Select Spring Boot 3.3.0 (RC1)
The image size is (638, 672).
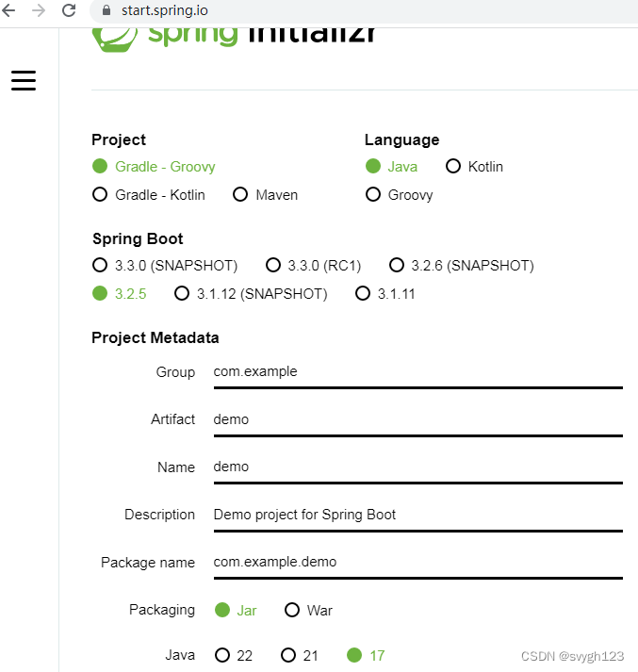click(x=313, y=265)
